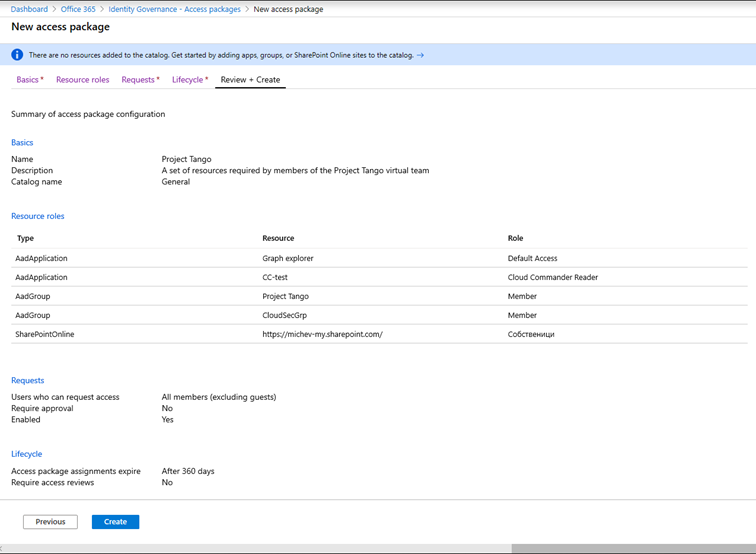
Task: Click the Resource roles section heading link
Action: pyautogui.click(x=38, y=216)
